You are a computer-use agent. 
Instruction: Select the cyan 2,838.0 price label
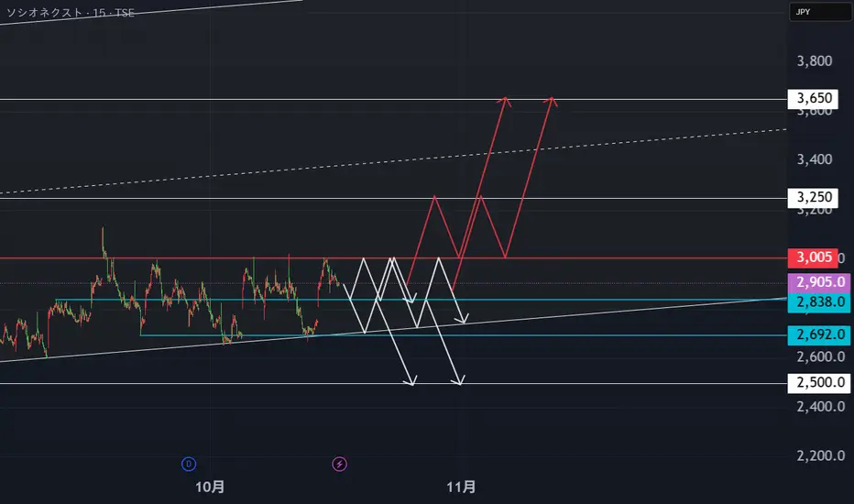pyautogui.click(x=819, y=301)
